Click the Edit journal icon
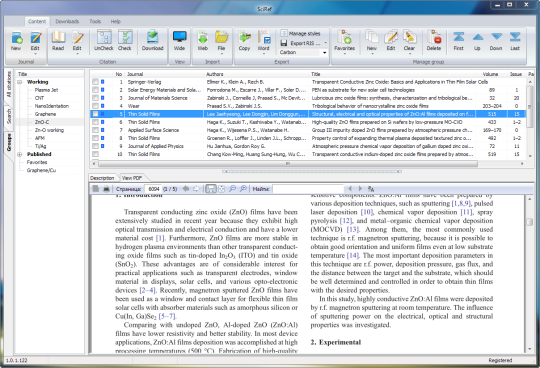Screen dimensions: 540x368 click(x=35, y=38)
